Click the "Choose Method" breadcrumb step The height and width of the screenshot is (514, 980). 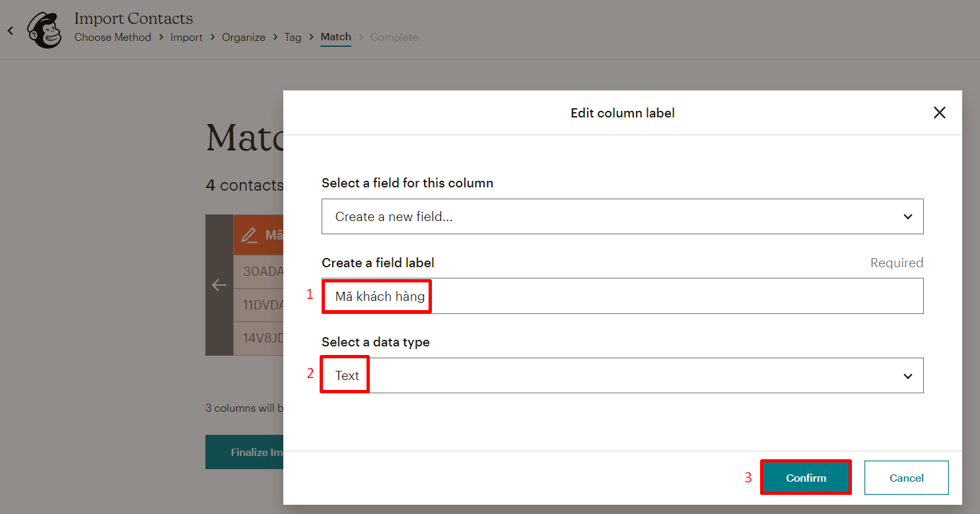pyautogui.click(x=112, y=37)
